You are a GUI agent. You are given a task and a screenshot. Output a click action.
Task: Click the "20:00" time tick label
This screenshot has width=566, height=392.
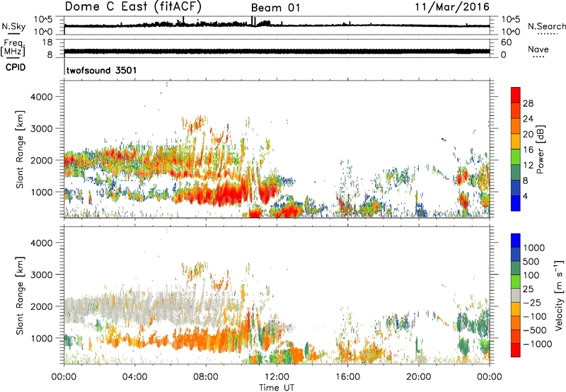pos(418,377)
